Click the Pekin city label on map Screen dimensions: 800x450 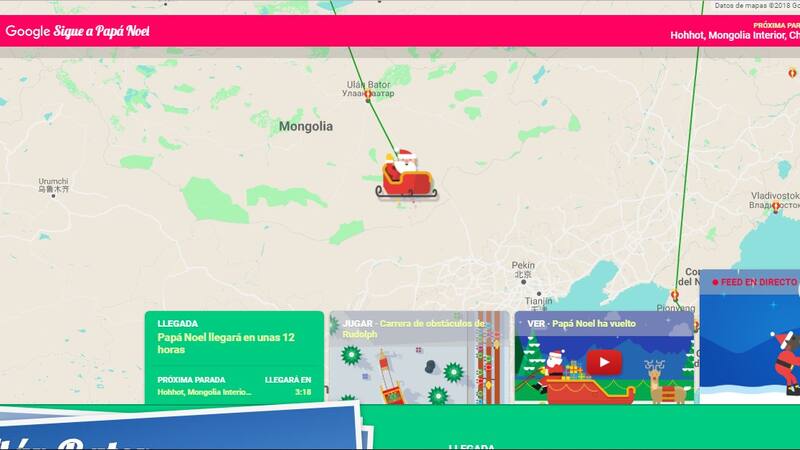pyautogui.click(x=522, y=262)
